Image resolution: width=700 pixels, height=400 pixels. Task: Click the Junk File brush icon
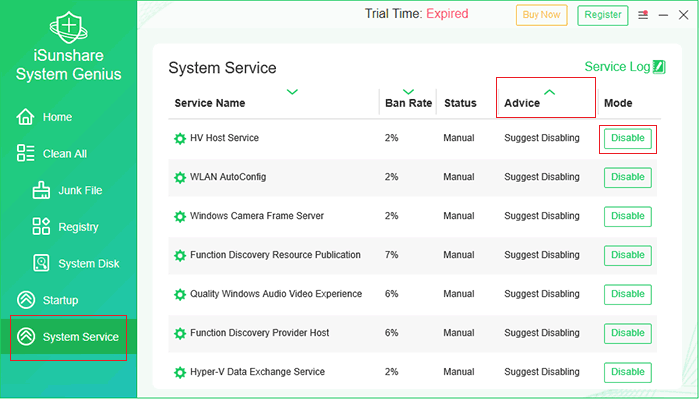(41, 190)
